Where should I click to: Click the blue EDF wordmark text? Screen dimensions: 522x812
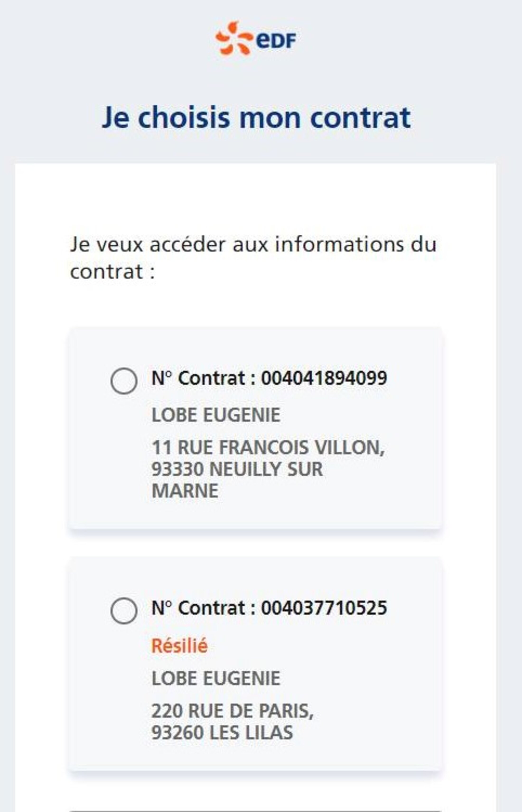276,40
